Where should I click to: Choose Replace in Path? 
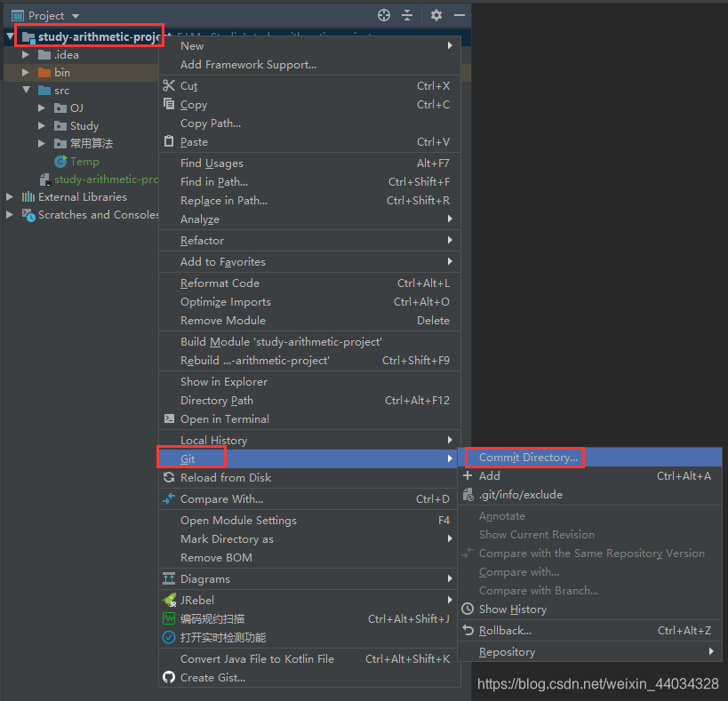click(309, 200)
